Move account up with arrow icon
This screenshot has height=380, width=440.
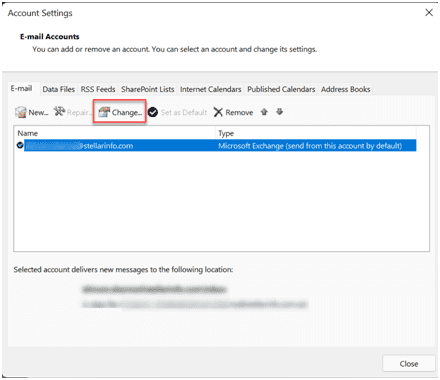pyautogui.click(x=264, y=112)
